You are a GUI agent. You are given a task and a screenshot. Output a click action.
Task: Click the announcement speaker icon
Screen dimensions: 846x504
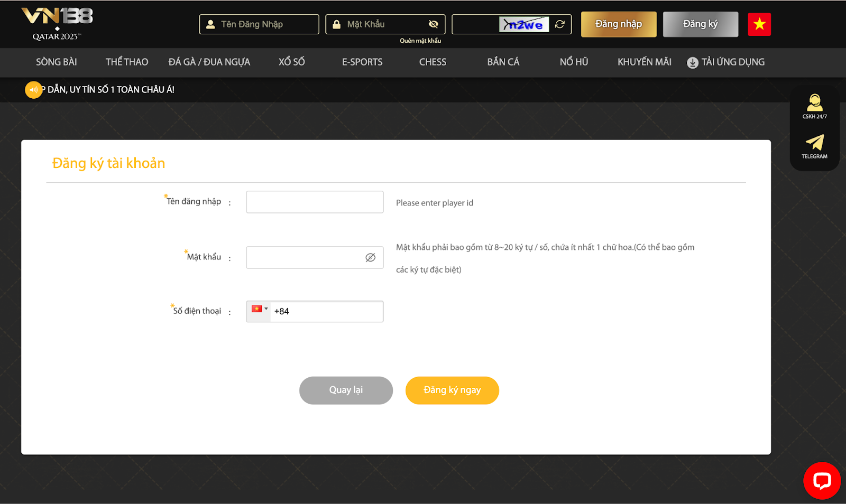click(33, 90)
